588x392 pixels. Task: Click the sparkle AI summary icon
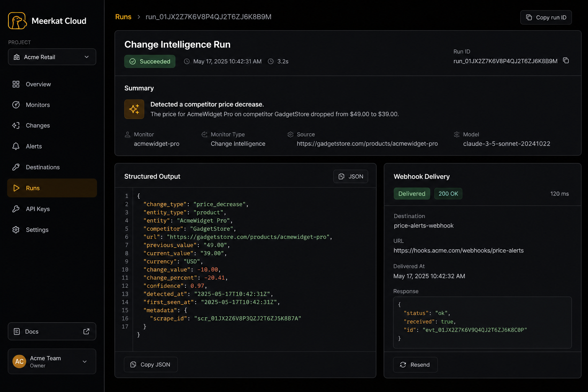click(134, 109)
